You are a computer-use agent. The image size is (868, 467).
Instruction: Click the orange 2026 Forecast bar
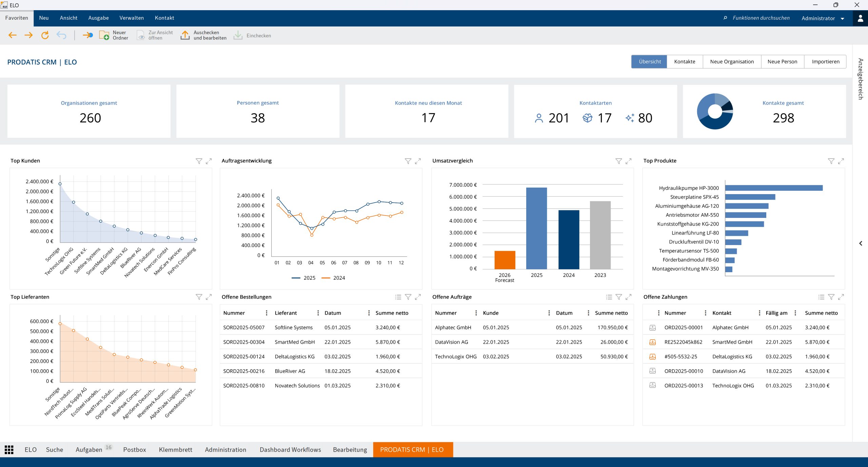pos(505,260)
